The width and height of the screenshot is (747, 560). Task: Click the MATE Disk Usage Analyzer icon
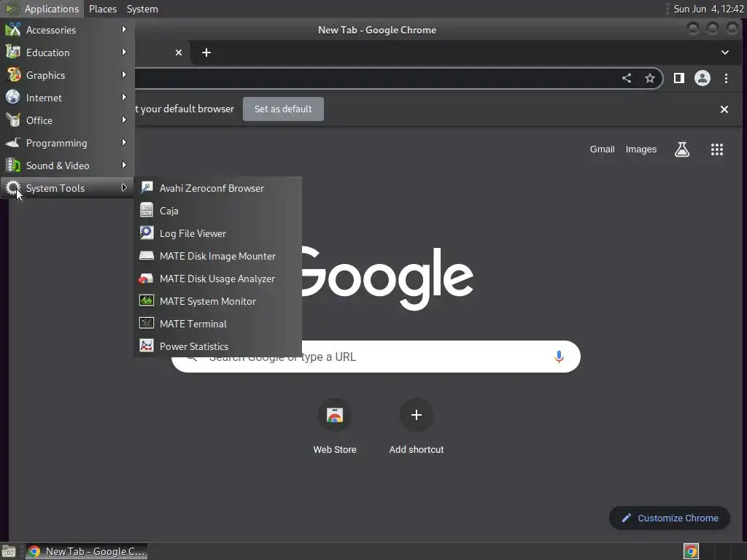pyautogui.click(x=146, y=278)
